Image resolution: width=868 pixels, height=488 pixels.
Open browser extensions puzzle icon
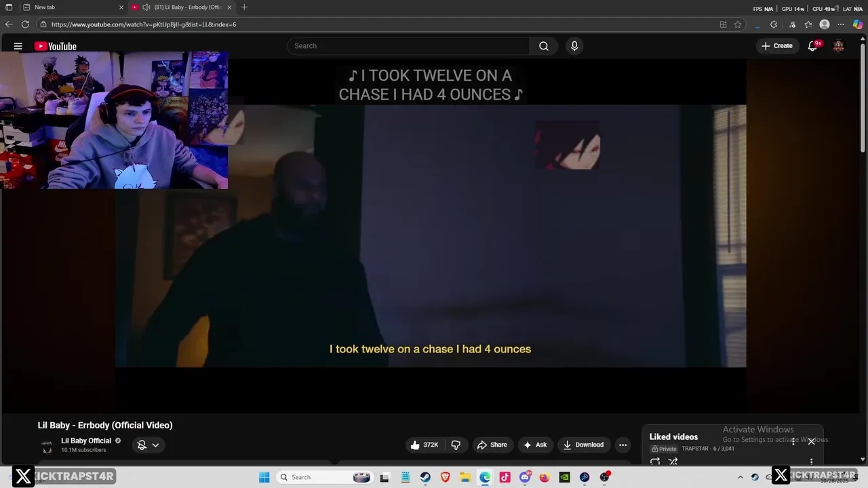774,24
